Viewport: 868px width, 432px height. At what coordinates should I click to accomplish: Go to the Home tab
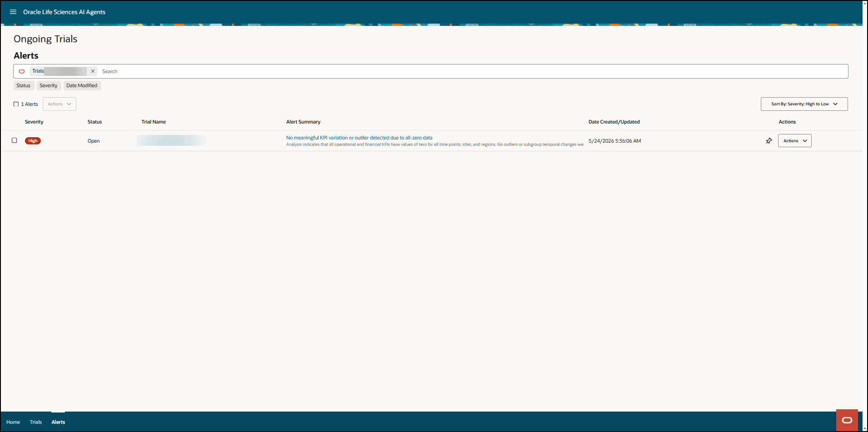tap(13, 422)
